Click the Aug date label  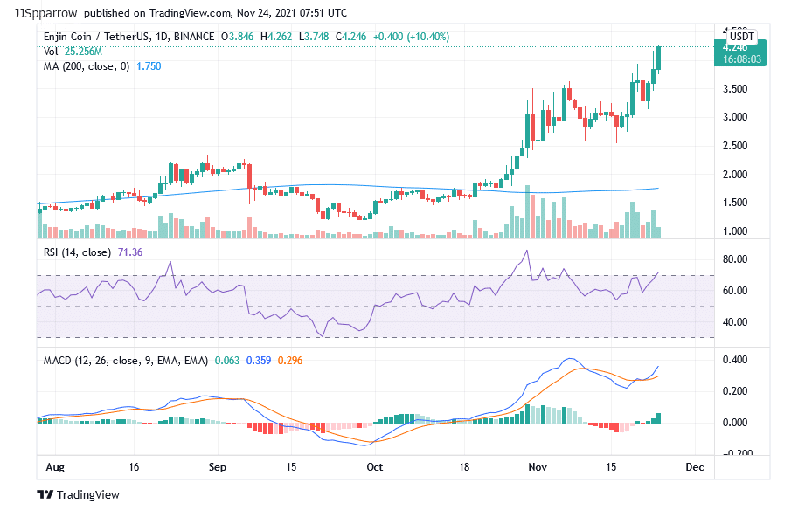point(55,467)
